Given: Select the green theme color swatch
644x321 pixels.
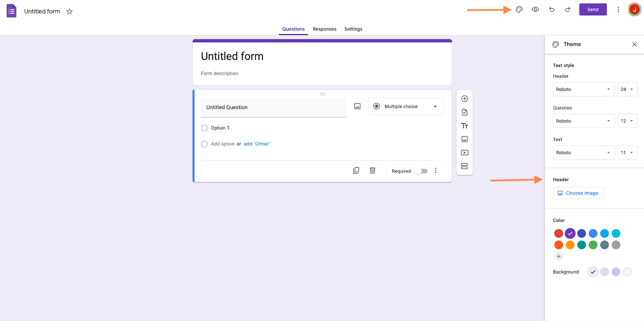Looking at the screenshot, I should click(x=593, y=245).
